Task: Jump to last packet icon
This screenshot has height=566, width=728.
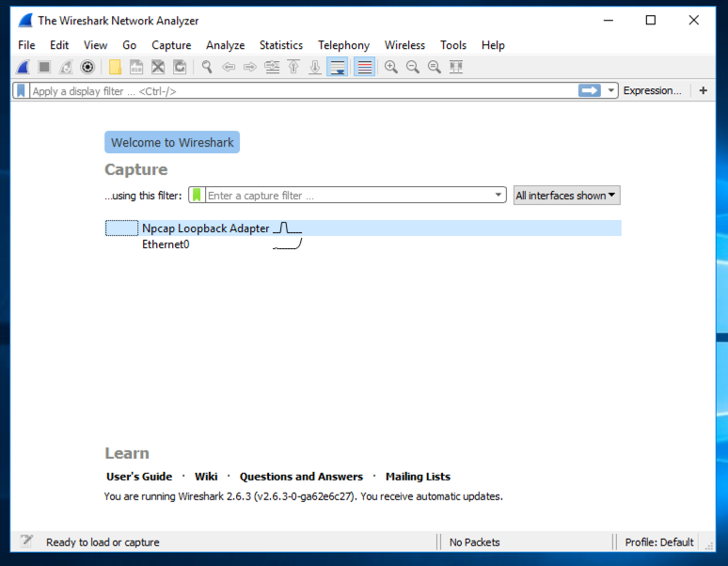Action: (x=315, y=68)
